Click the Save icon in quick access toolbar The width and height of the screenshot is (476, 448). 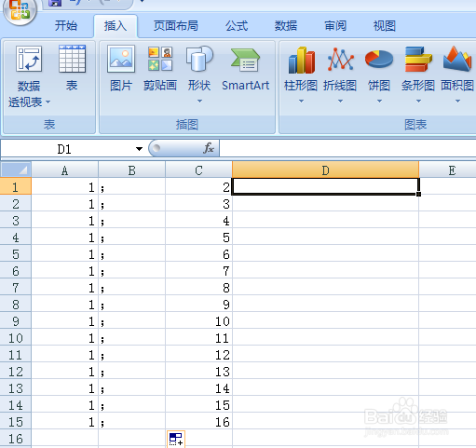pyautogui.click(x=55, y=3)
